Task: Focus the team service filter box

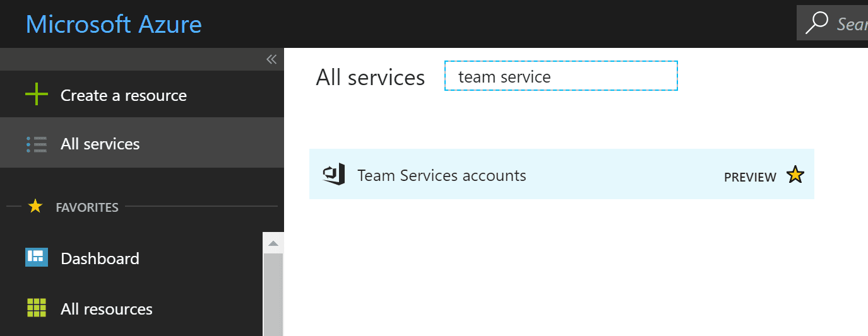Action: 561,76
